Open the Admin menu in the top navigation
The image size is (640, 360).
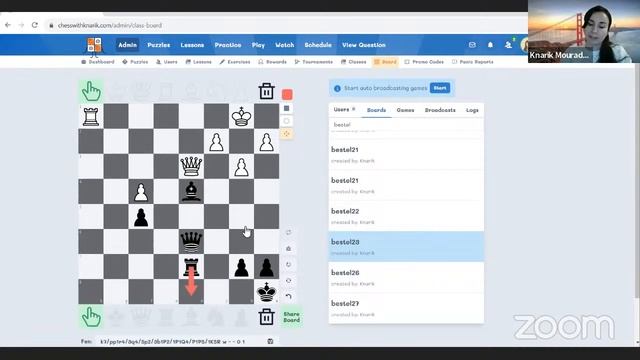click(127, 45)
